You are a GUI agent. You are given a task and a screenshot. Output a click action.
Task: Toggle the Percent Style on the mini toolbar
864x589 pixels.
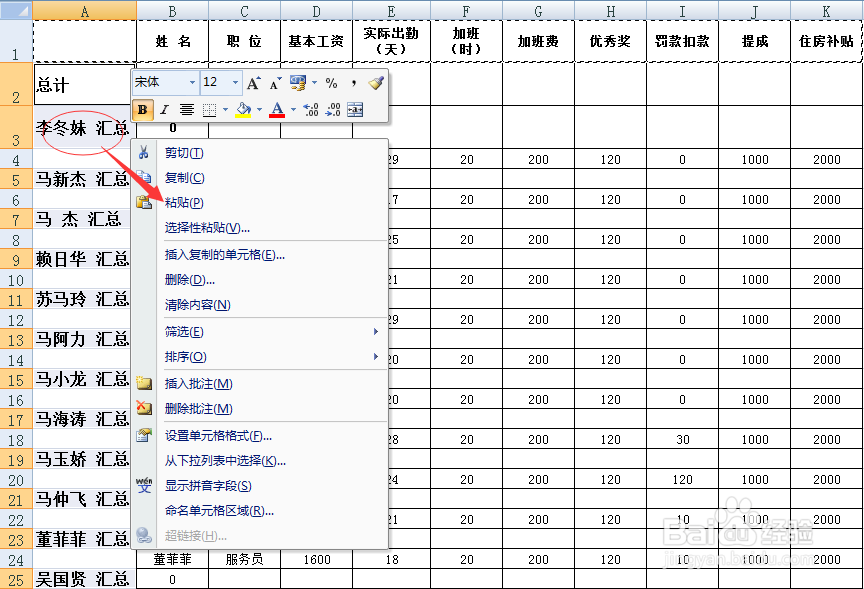[x=332, y=82]
